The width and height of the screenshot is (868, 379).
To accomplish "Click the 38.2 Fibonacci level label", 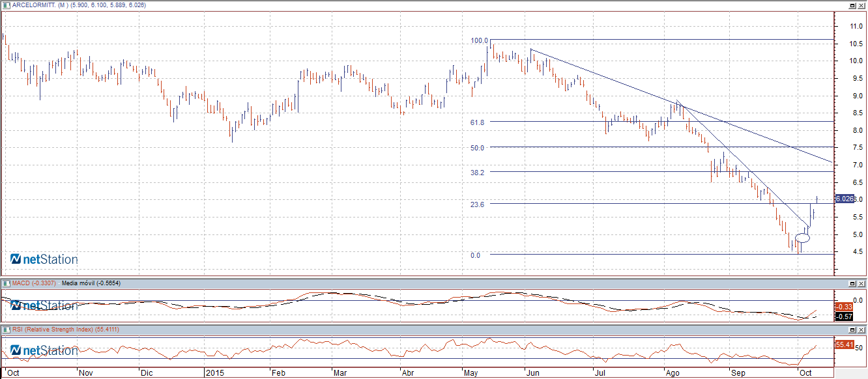I will coord(478,173).
